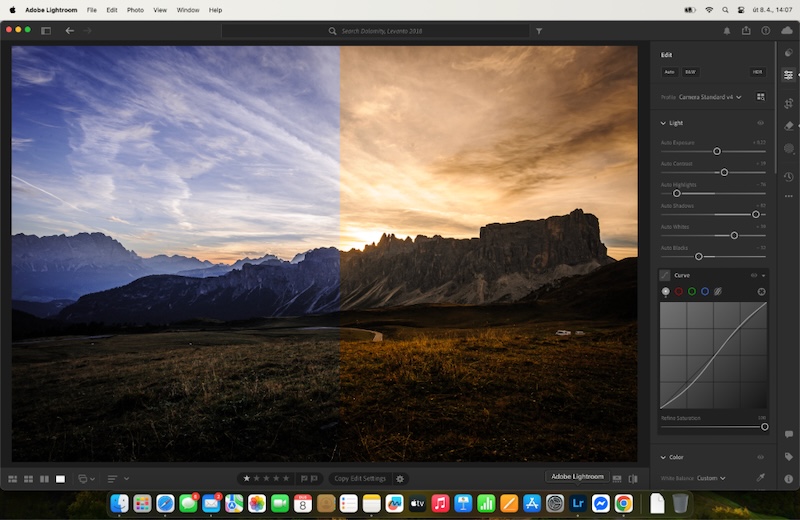
Task: Open edit settings gear options
Action: tap(400, 479)
